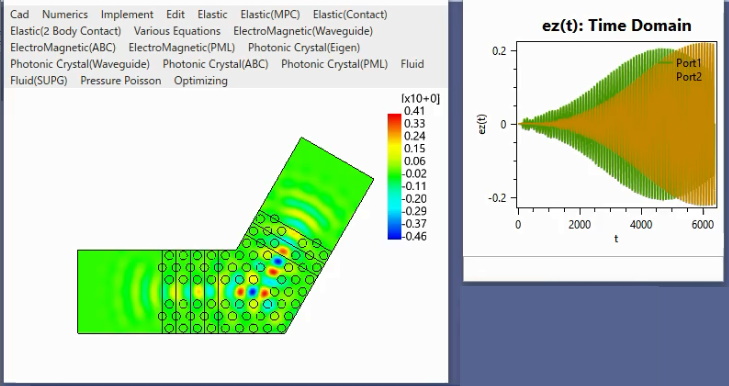Open the Photonic Crystal(Waveguide) menu
729x386 pixels.
(x=80, y=64)
